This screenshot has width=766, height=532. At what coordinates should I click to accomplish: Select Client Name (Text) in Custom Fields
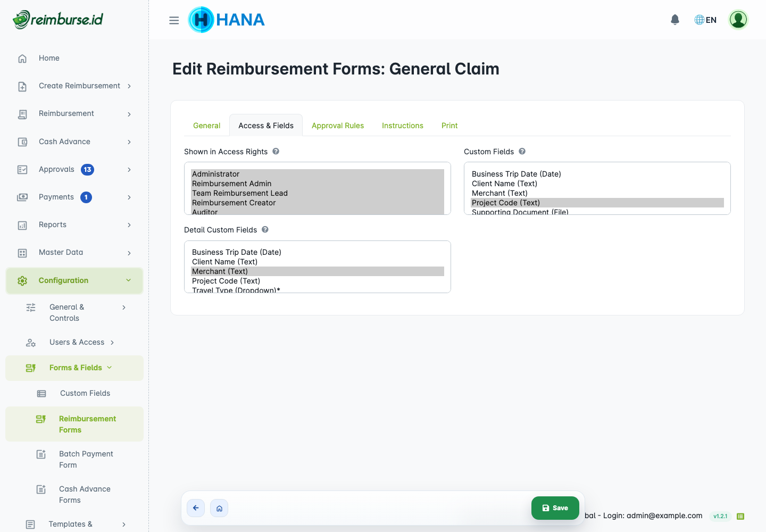pos(597,184)
